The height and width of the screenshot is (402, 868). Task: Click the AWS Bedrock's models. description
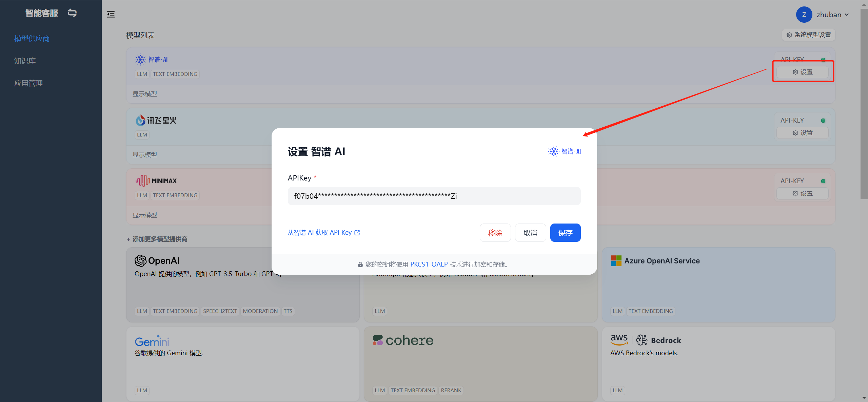coord(644,353)
